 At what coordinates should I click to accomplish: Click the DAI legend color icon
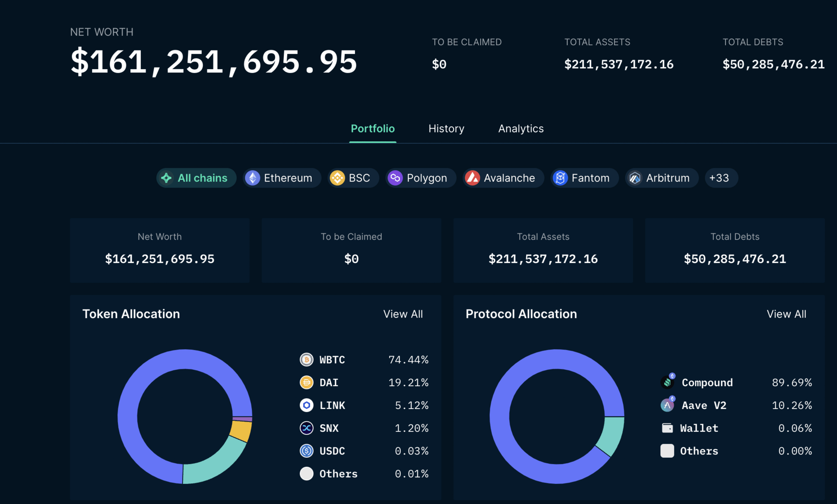click(x=306, y=382)
